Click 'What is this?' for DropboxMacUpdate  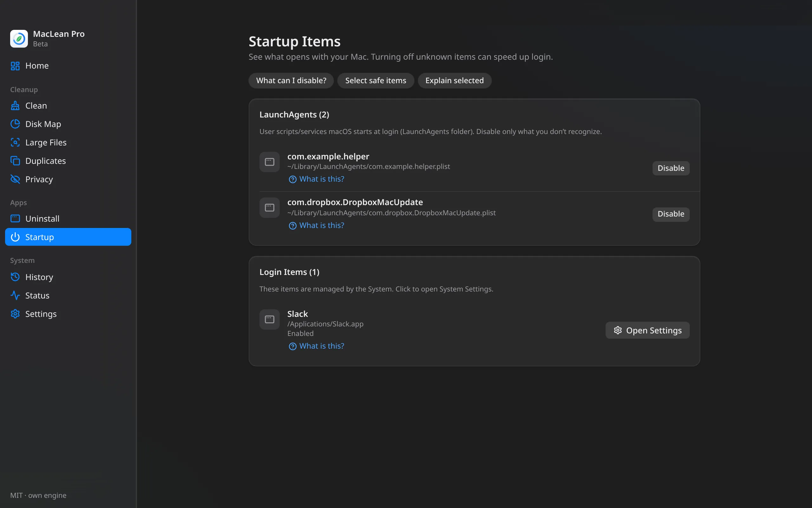pos(317,225)
